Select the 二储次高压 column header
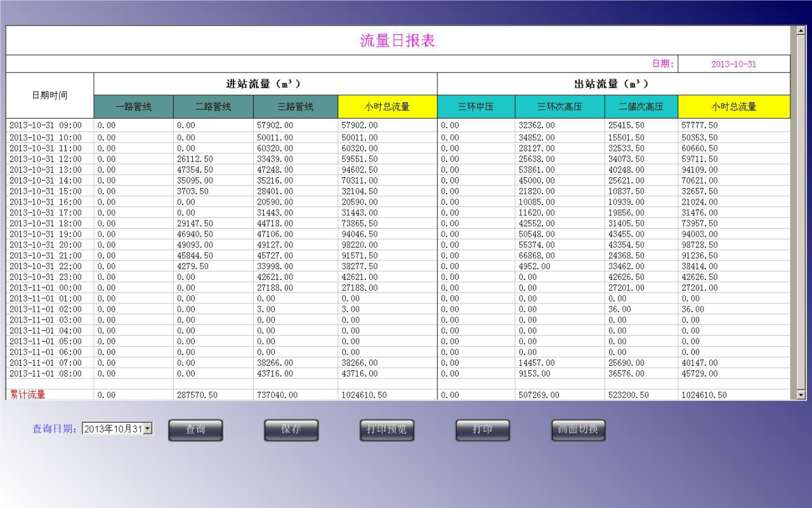Viewport: 812px width, 508px height. 641,107
